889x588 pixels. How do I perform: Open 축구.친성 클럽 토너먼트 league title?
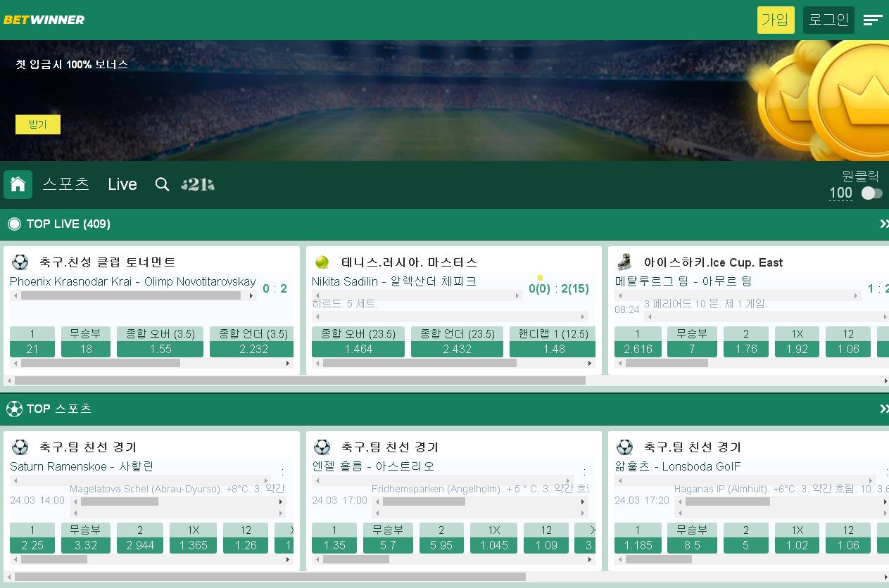click(x=107, y=262)
